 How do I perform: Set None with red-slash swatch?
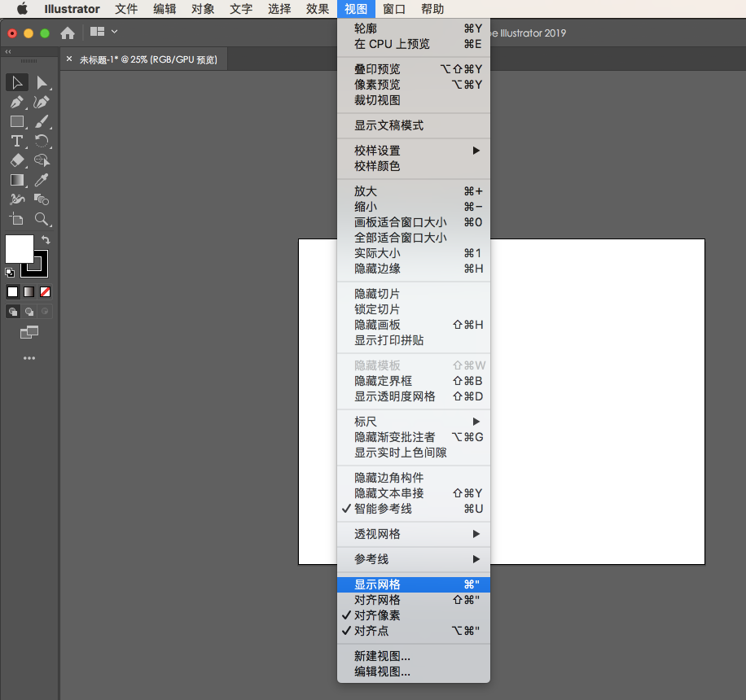[45, 292]
